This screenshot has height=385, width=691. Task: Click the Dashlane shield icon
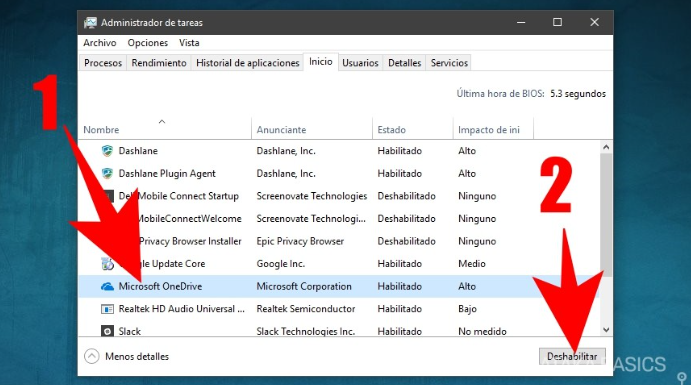coord(107,151)
